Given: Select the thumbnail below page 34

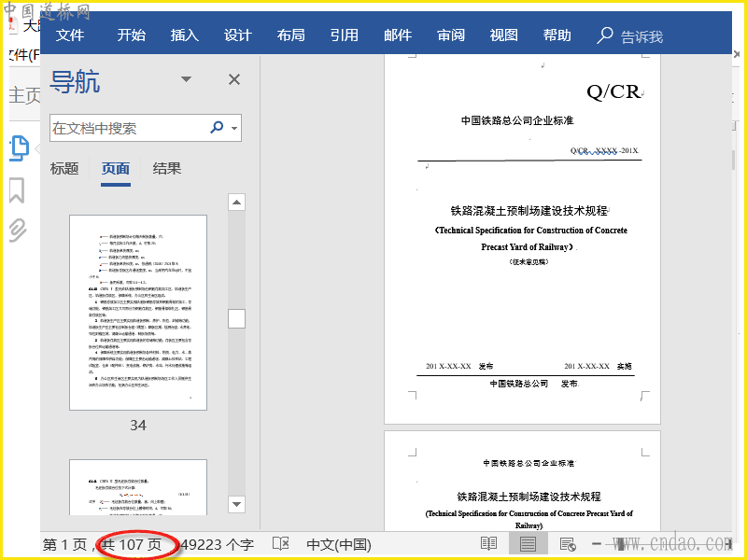Looking at the screenshot, I should pos(138,487).
